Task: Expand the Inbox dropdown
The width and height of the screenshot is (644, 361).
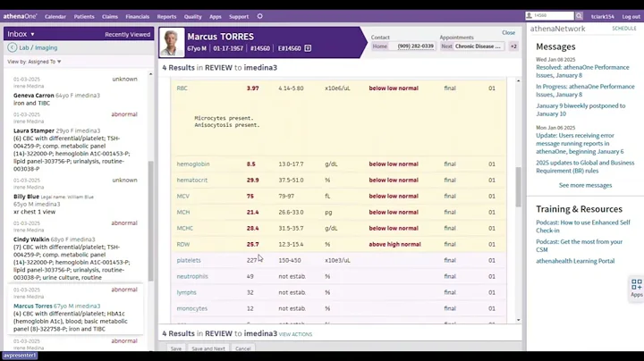Action: (x=21, y=34)
